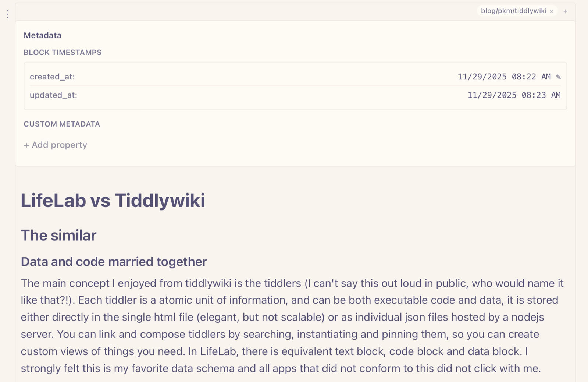
Task: Remove the blog/pkm/tiddlywiki tag
Action: 552,11
